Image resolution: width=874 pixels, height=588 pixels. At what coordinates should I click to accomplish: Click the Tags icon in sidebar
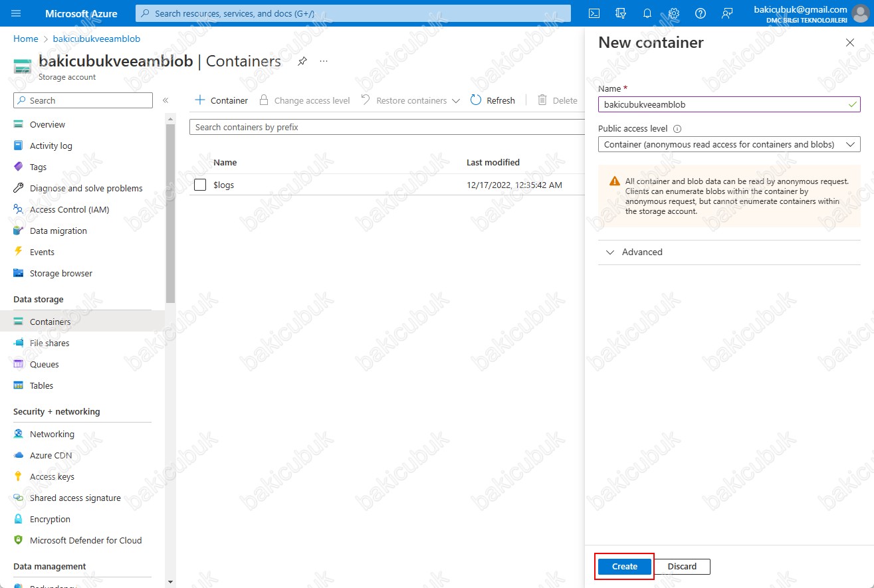(x=19, y=167)
